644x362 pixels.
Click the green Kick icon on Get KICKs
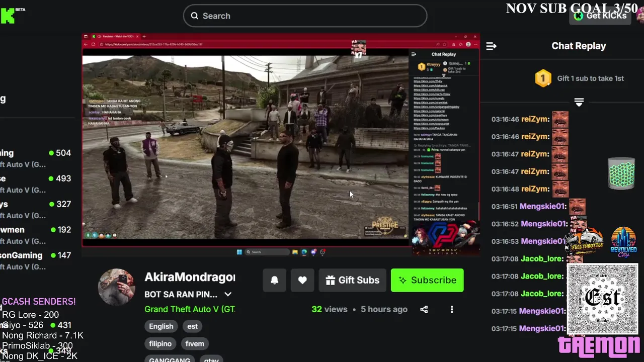click(579, 16)
